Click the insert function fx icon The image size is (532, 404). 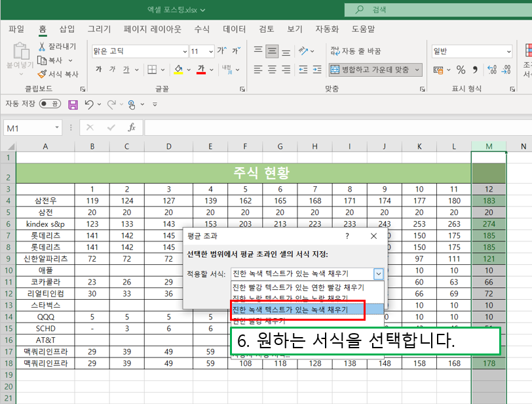click(132, 128)
